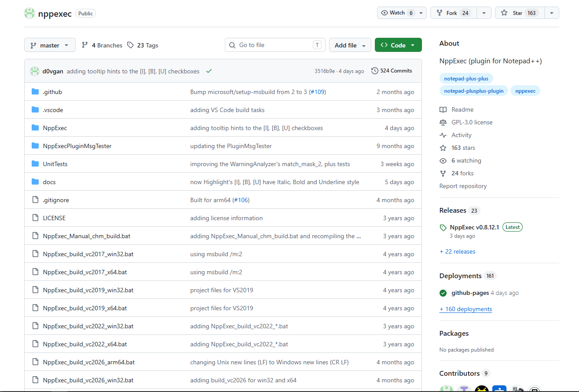The image size is (579, 392).
Task: Fork the repository with the Fork button
Action: [x=453, y=13]
